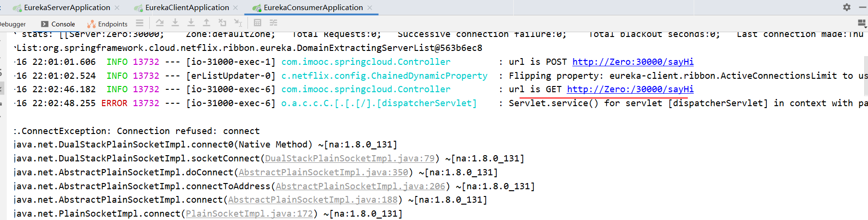Open the Endpoints tab
Viewport: 868px width, 220px height.
pos(107,24)
